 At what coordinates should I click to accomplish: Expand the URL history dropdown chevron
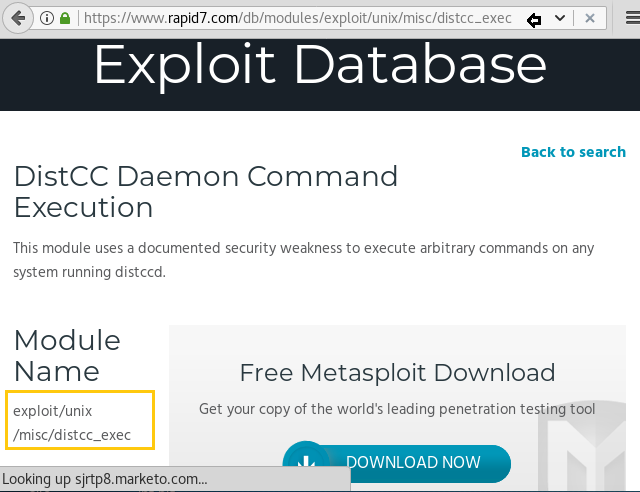pyautogui.click(x=560, y=18)
